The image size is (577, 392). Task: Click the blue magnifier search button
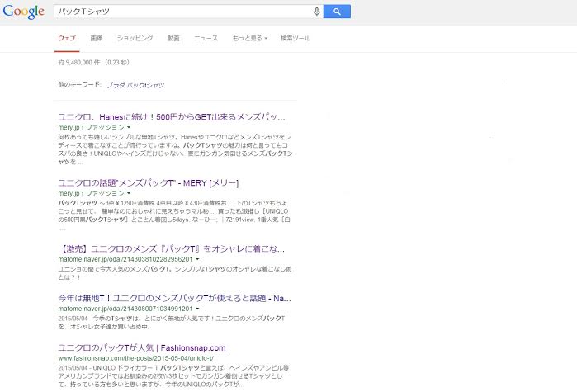pos(337,12)
